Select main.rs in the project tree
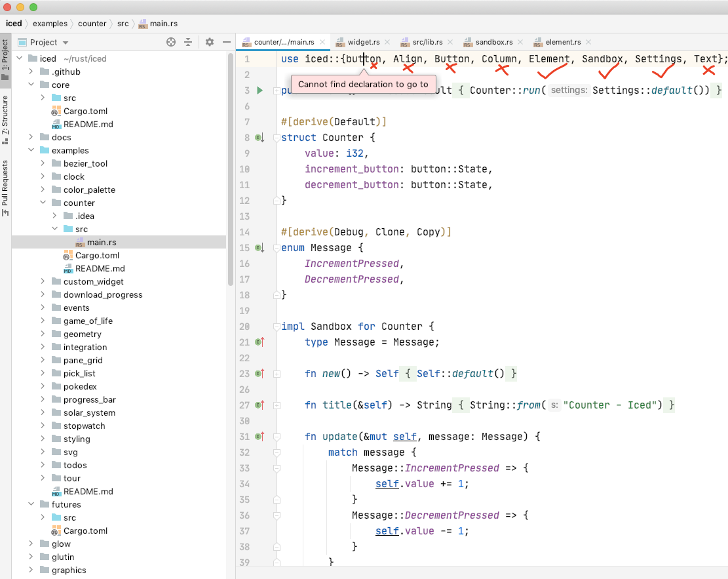This screenshot has height=579, width=728. coord(119,242)
